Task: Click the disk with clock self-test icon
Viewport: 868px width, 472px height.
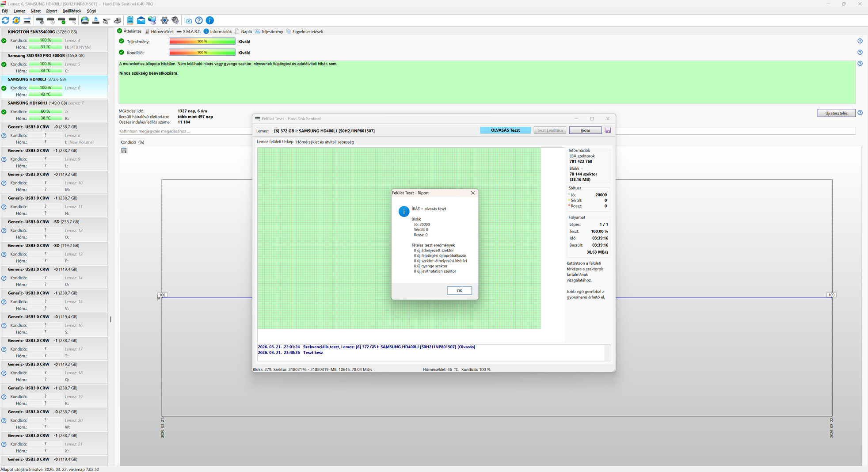Action: point(51,20)
